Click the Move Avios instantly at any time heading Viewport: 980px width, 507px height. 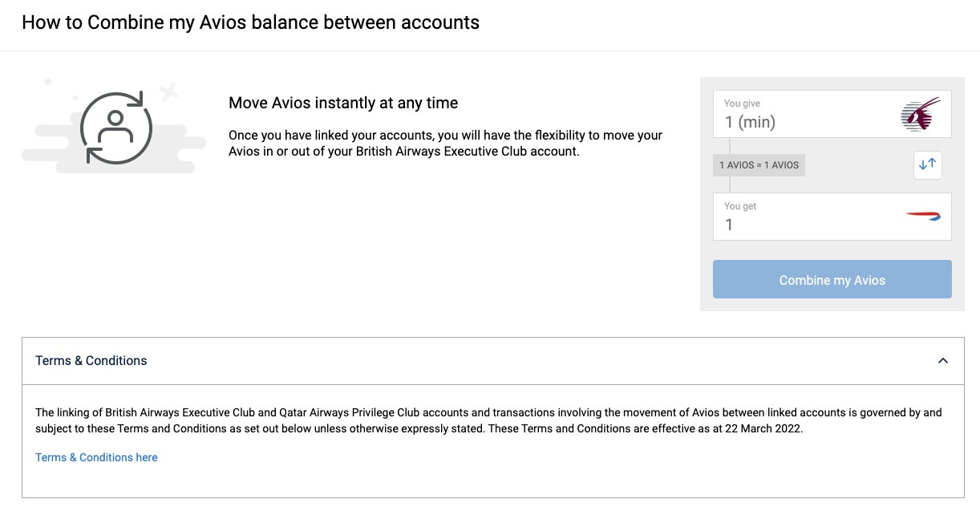click(343, 103)
